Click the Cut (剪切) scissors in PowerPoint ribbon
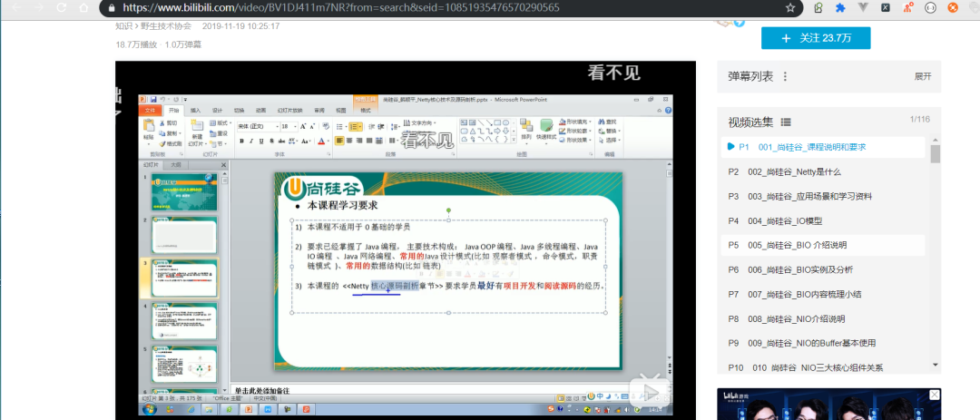This screenshot has height=420, width=980. point(162,123)
